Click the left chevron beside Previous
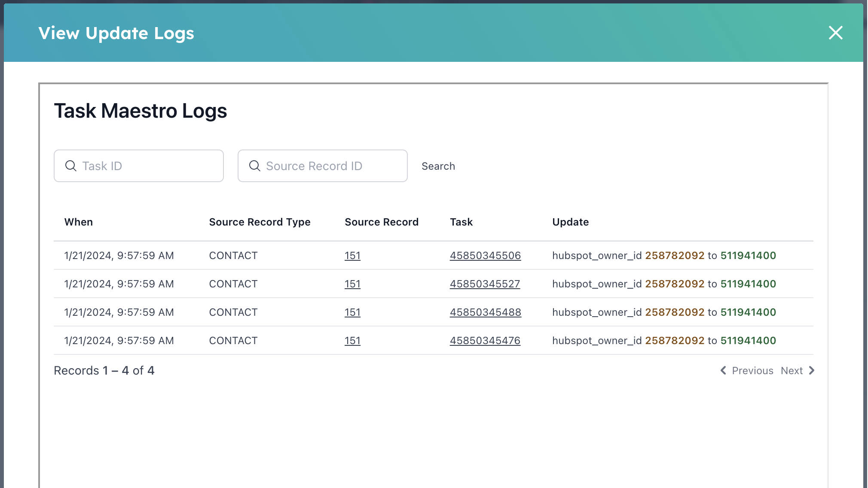Viewport: 868px width, 488px height. coord(723,370)
